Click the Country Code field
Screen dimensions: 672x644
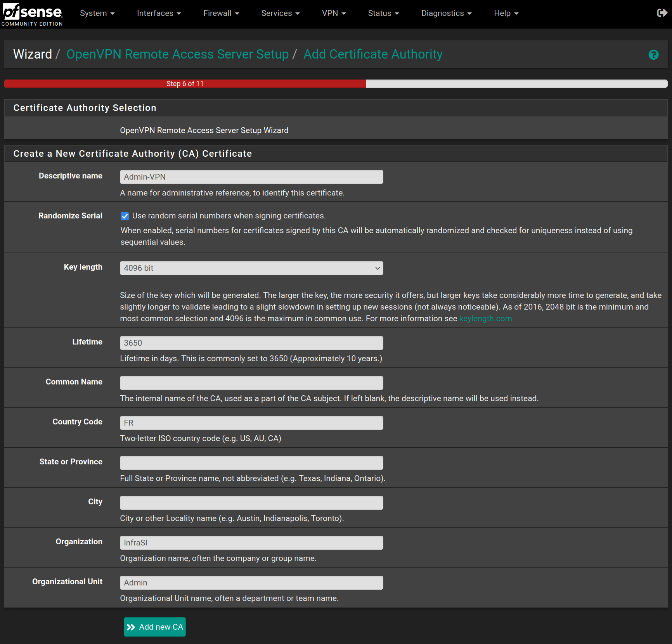click(251, 423)
